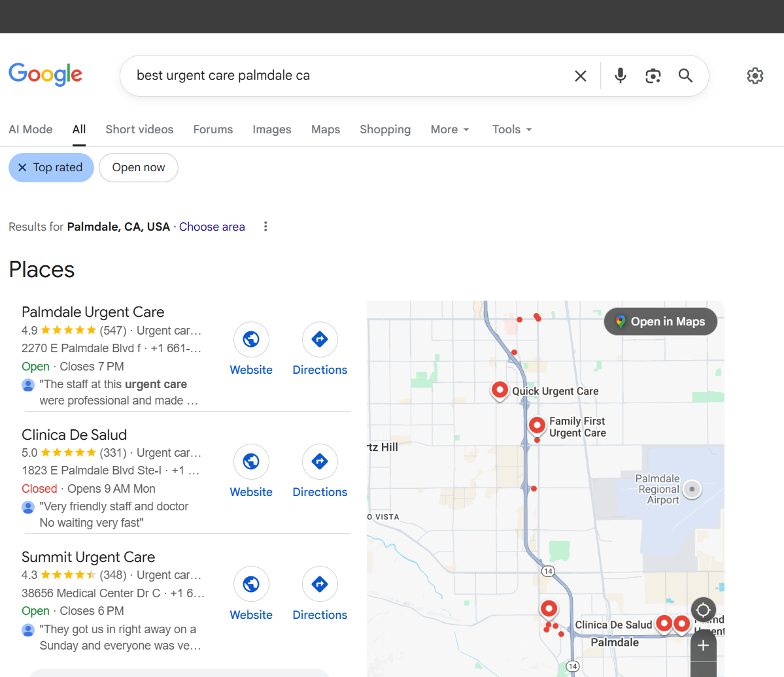This screenshot has height=677, width=784.
Task: Click the 4.9 star rating of Palmdale Urgent Care
Action: [x=59, y=330]
